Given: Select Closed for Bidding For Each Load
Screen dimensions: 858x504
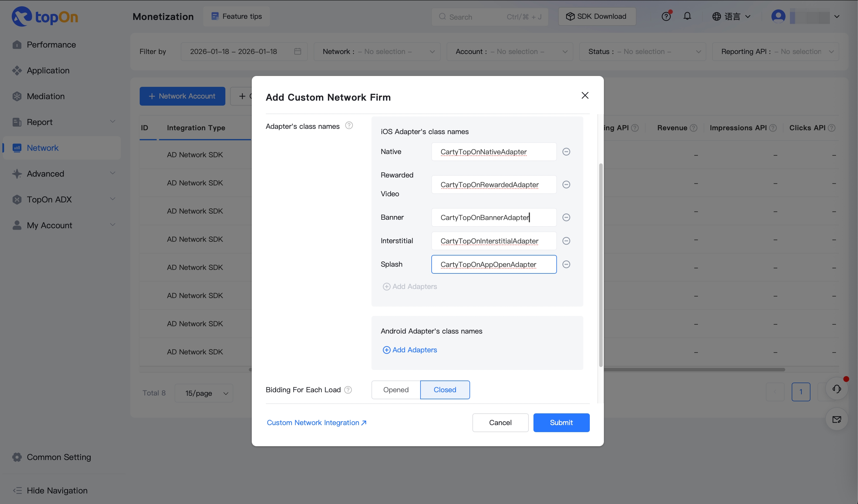Looking at the screenshot, I should pos(445,390).
